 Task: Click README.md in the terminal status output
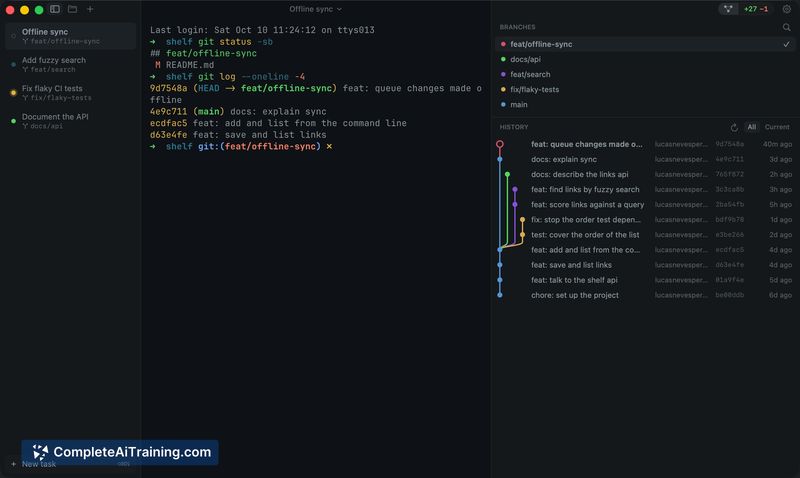(x=190, y=65)
